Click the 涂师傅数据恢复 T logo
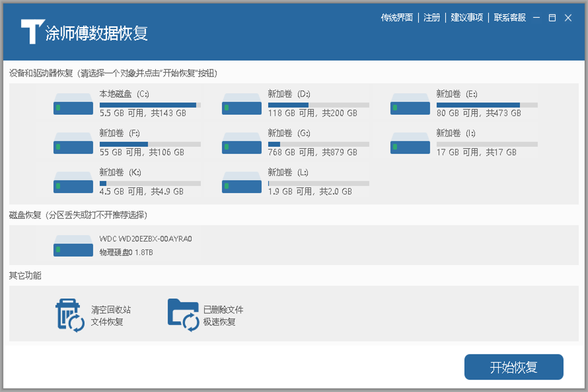The image size is (588, 392). pyautogui.click(x=31, y=31)
